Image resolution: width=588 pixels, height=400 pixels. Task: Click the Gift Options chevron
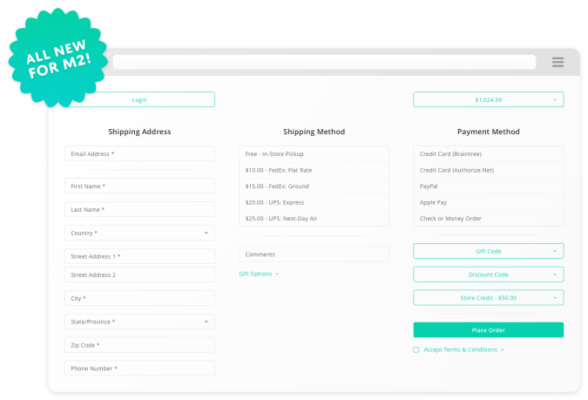(x=277, y=274)
